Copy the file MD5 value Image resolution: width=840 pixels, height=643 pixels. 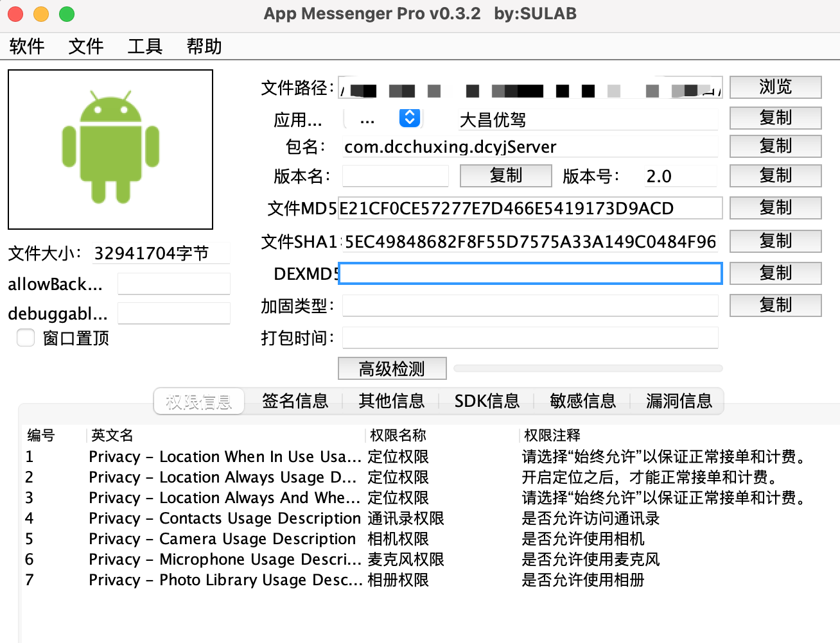coord(775,208)
